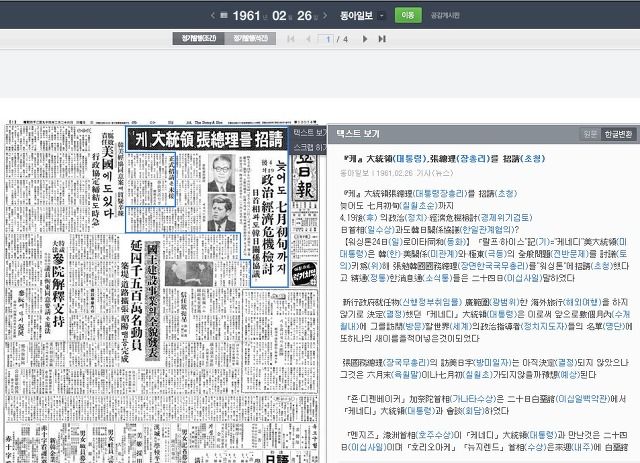Screen dimensions: 640x463
Task: Click the Kennedy portrait photo
Action: 222,212
